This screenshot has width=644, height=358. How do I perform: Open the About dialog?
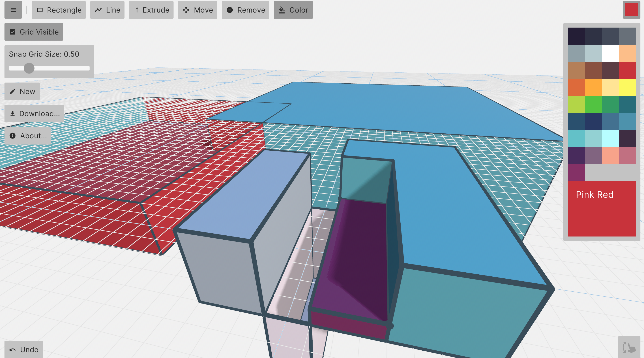[x=28, y=135]
